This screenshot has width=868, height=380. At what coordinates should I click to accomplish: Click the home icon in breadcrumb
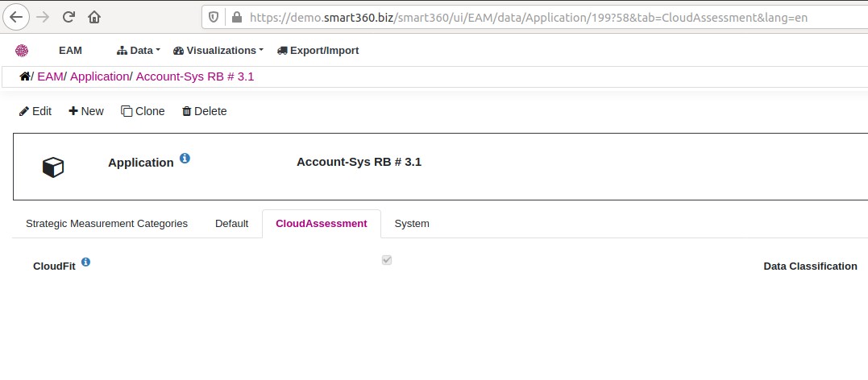point(24,76)
